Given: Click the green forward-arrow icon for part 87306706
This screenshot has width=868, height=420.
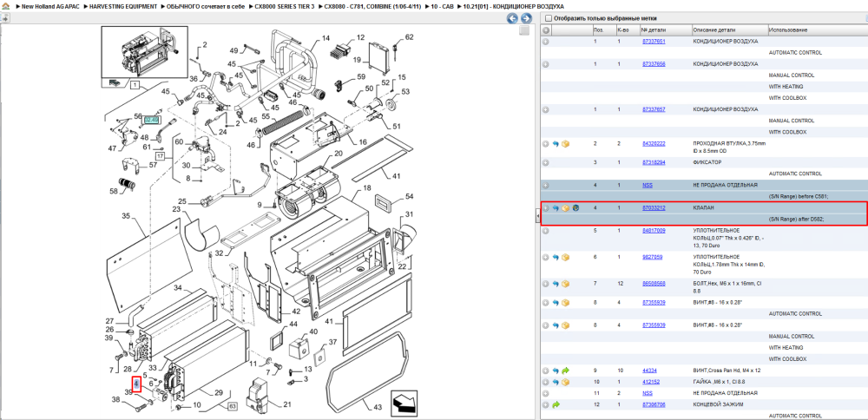Looking at the screenshot, I should pyautogui.click(x=556, y=405).
